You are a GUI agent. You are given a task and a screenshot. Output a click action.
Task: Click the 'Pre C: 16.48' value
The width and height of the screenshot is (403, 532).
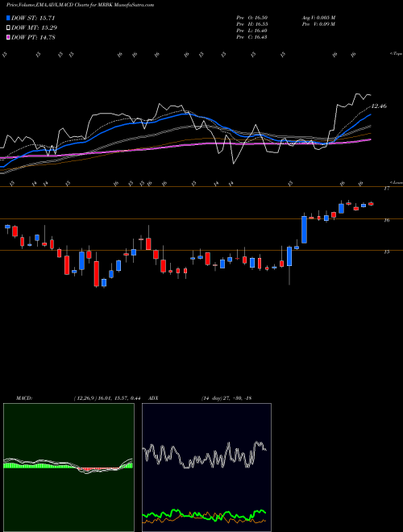point(252,37)
